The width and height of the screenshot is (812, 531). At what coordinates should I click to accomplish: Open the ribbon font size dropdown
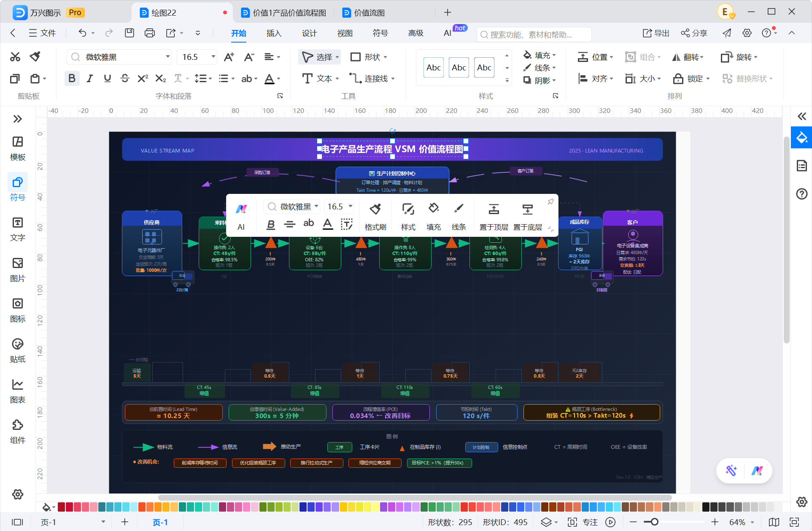213,57
